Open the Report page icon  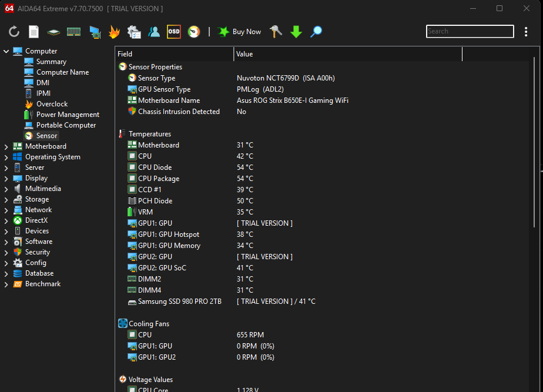[x=33, y=32]
